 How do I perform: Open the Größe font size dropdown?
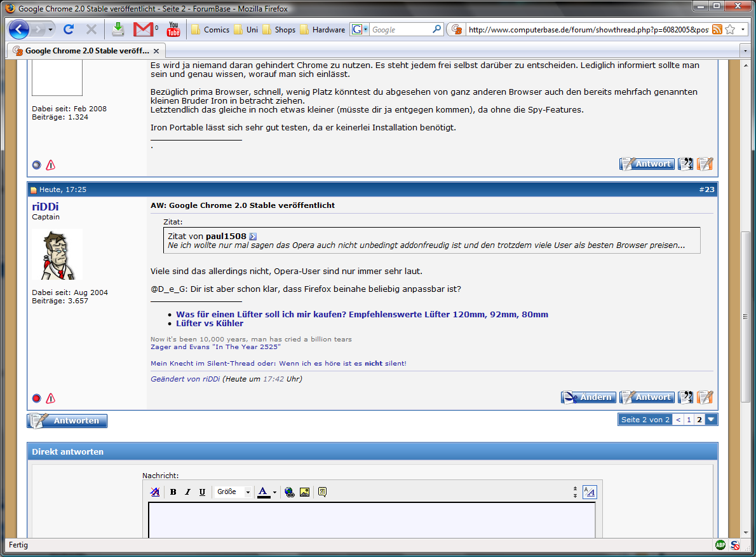[x=233, y=492]
